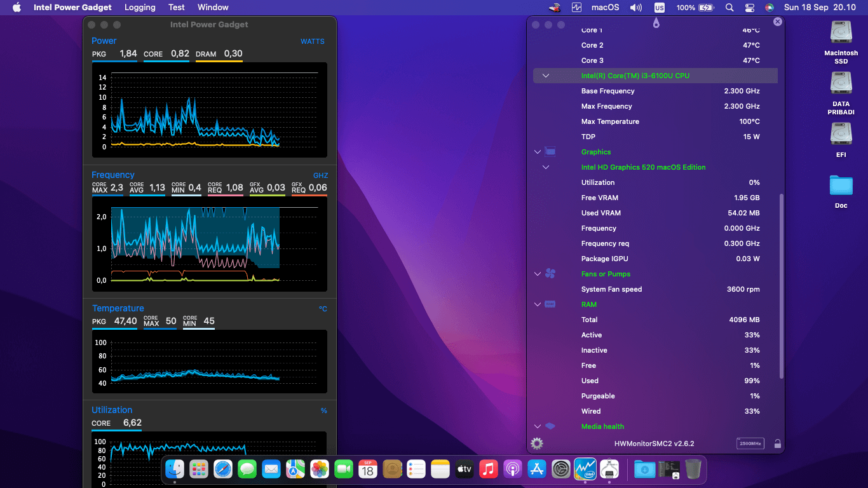The height and width of the screenshot is (488, 868).
Task: Open Podcasts from the Dock
Action: [x=513, y=470]
